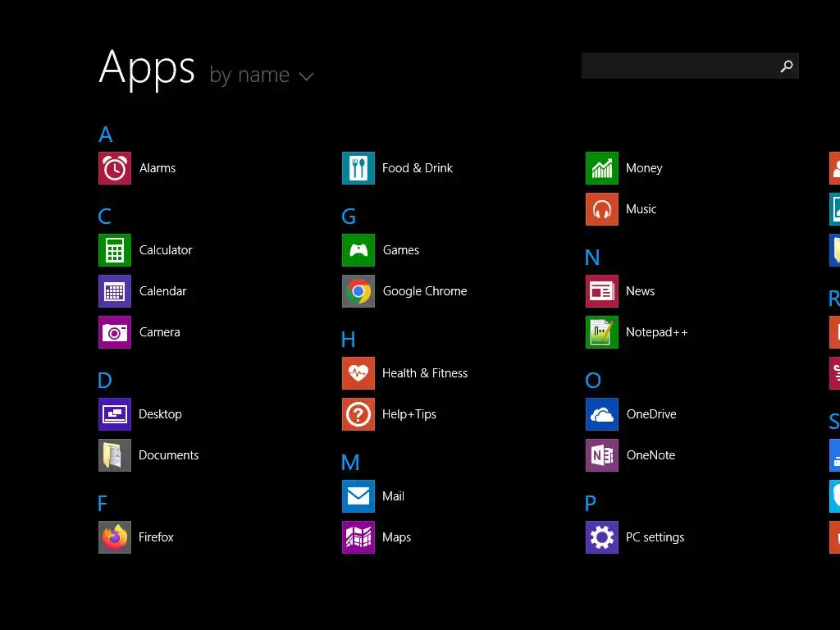The image size is (840, 630).
Task: Launch the Calculator tile icon
Action: point(115,250)
